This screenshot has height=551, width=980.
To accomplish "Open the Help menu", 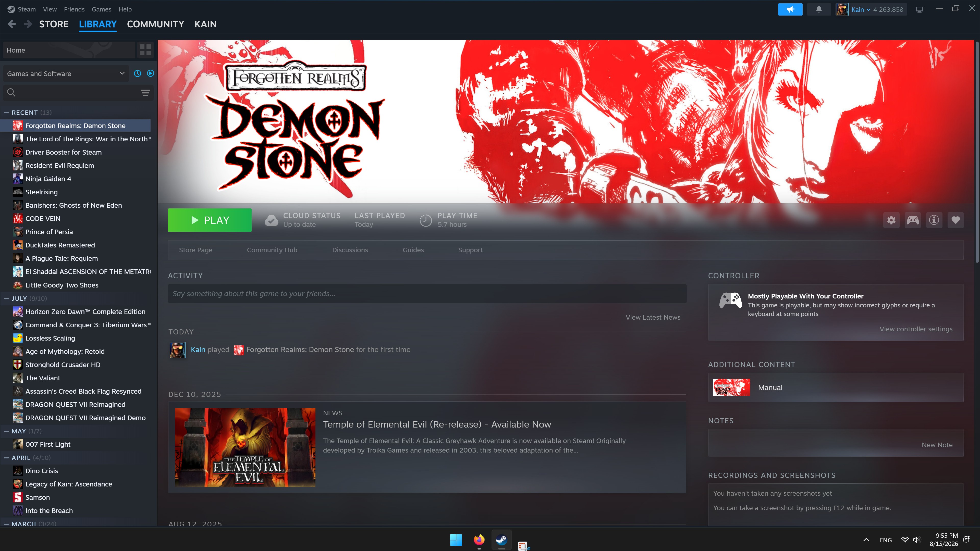I will click(125, 9).
